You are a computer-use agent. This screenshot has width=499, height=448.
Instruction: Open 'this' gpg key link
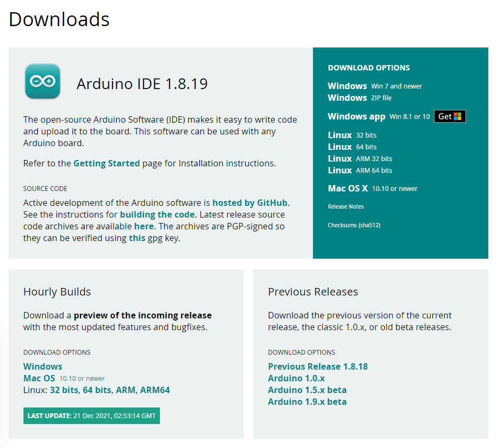tap(137, 238)
